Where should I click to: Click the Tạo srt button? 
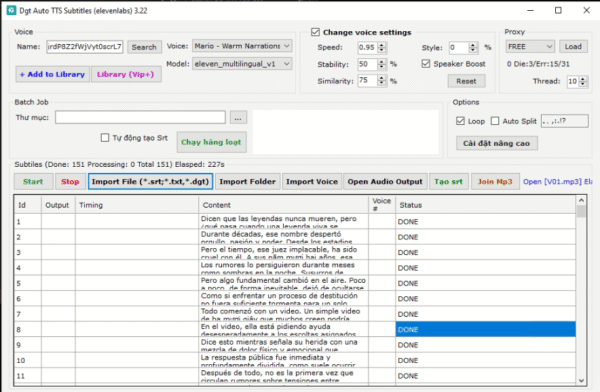(448, 181)
